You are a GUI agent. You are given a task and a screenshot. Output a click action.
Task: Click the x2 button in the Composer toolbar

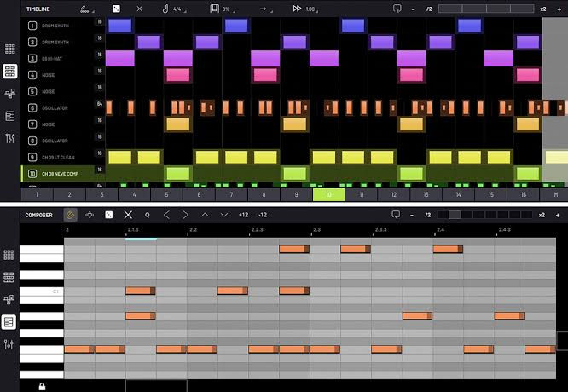[542, 215]
